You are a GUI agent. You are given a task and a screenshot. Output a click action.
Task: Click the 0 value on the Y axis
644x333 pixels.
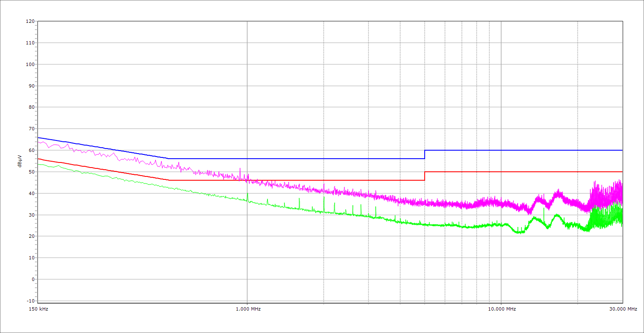(x=33, y=279)
